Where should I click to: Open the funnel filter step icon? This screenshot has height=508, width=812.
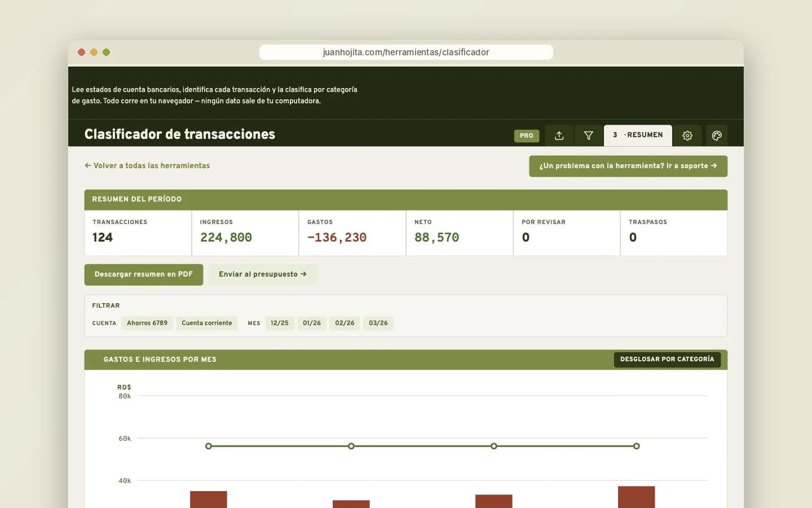(x=588, y=135)
